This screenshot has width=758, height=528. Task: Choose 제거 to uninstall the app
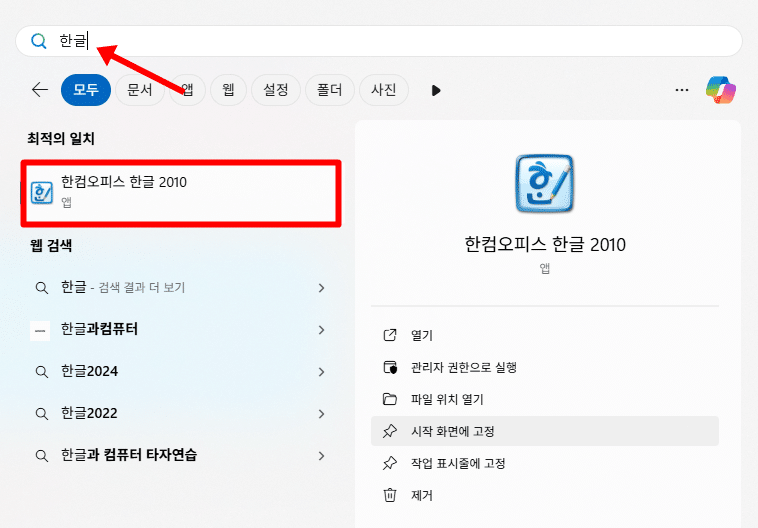point(545,495)
